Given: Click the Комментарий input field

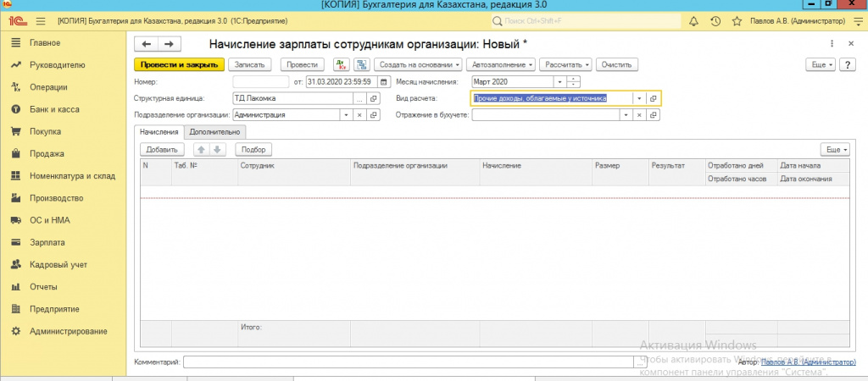Looking at the screenshot, I should pyautogui.click(x=409, y=362).
